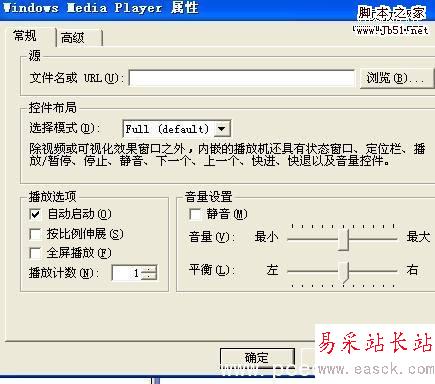Uncheck the 自动启动 checkbox
The width and height of the screenshot is (435, 384).
pos(35,214)
